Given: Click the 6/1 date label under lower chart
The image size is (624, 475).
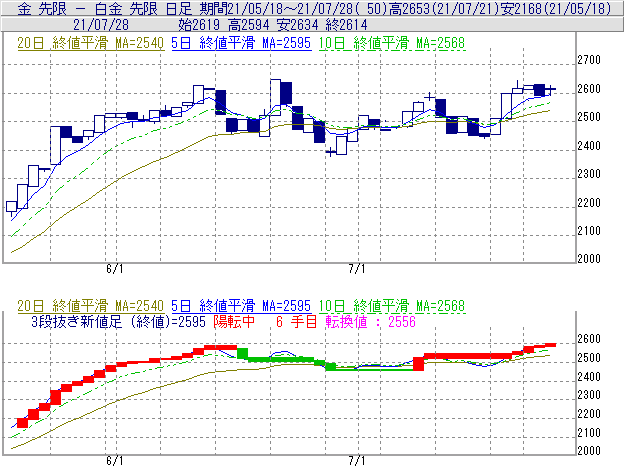Looking at the screenshot, I should click(115, 461).
